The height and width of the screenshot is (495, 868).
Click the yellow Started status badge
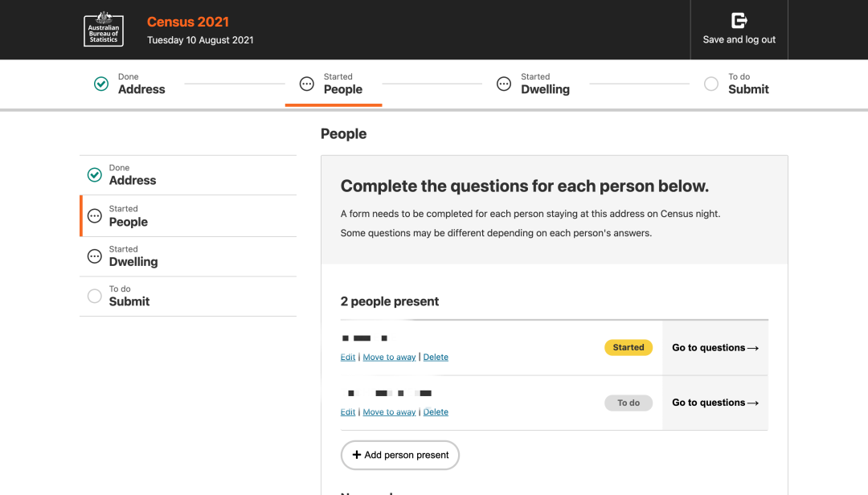[x=628, y=348]
